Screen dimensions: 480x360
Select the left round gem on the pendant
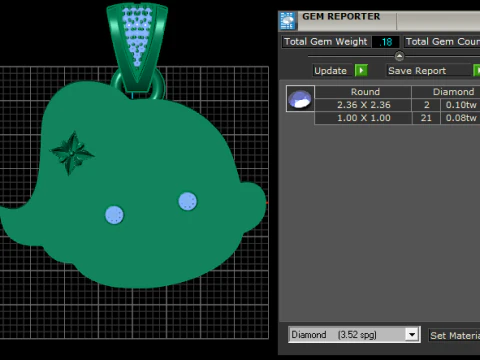click(x=114, y=215)
